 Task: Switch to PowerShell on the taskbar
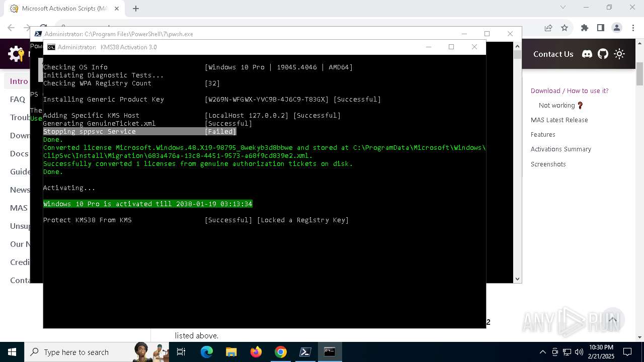tap(305, 352)
